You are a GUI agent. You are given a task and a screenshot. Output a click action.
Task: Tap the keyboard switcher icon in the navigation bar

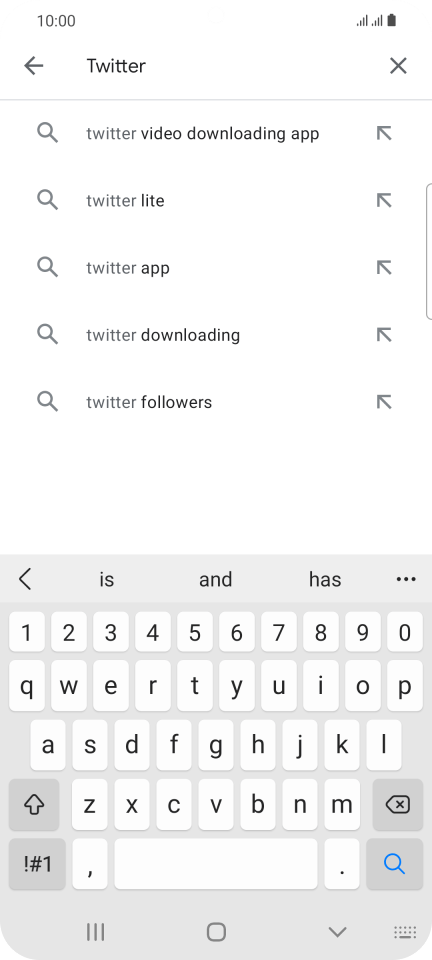405,932
